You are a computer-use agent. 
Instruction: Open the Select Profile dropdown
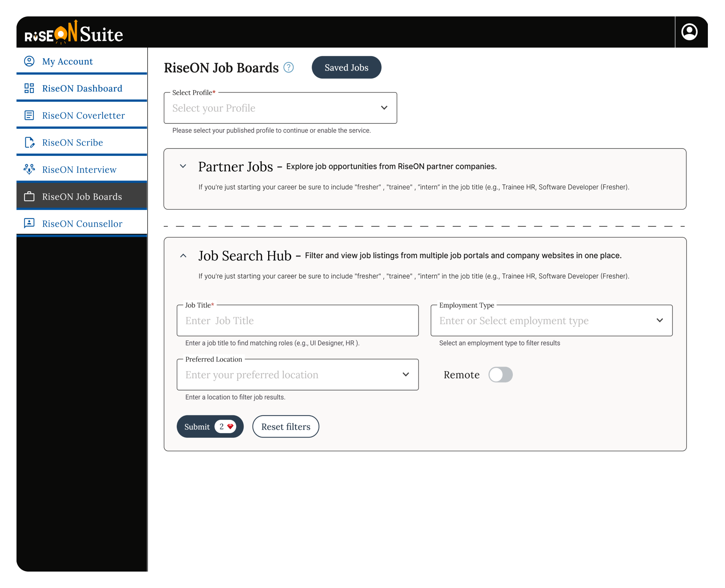tap(384, 108)
